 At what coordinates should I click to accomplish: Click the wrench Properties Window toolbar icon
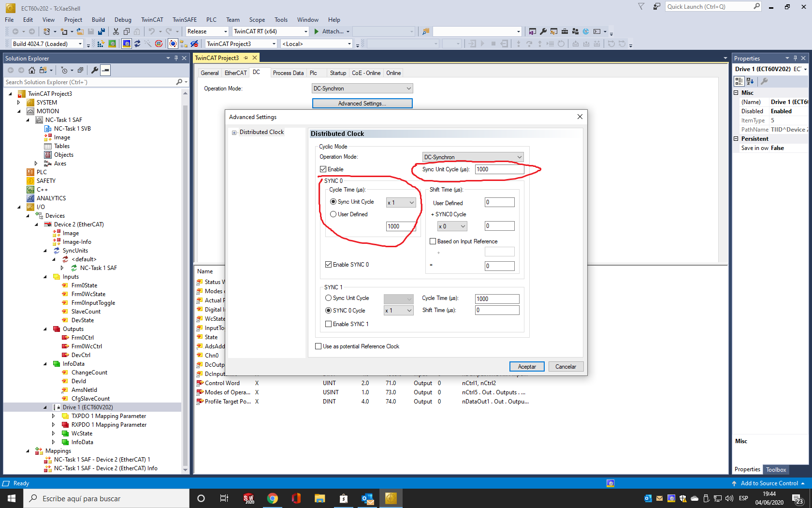click(543, 31)
